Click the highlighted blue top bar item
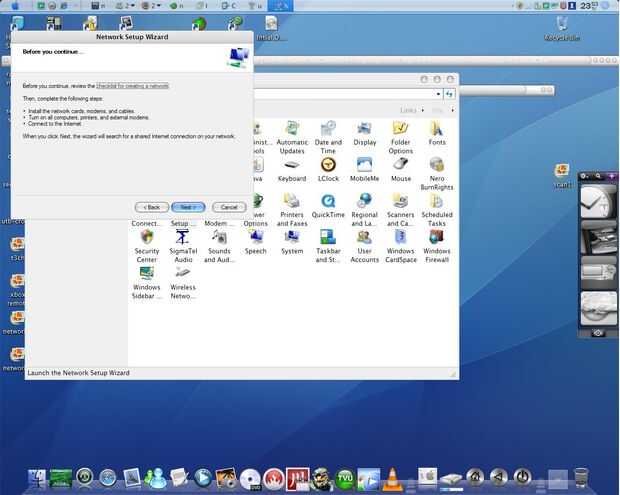Image resolution: width=620 pixels, height=495 pixels. point(280,6)
